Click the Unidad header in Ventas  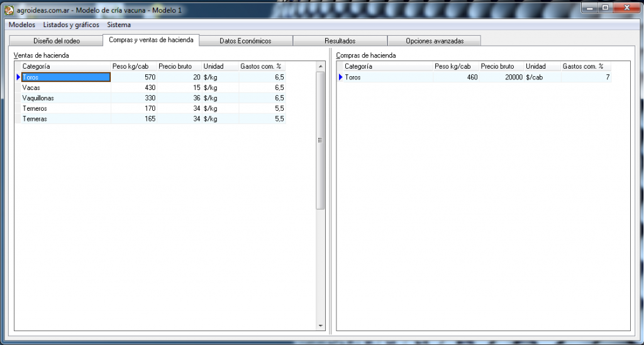pos(220,66)
